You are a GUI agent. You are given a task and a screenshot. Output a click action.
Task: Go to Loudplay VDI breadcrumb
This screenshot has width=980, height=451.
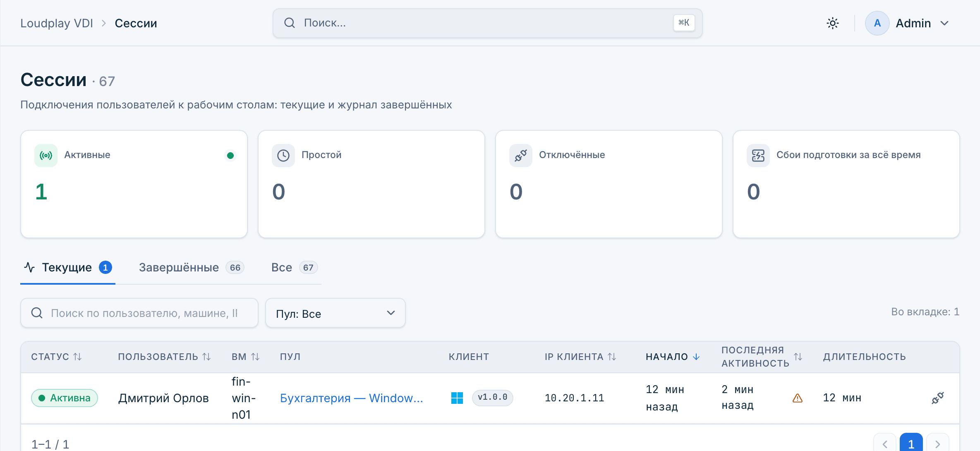57,23
